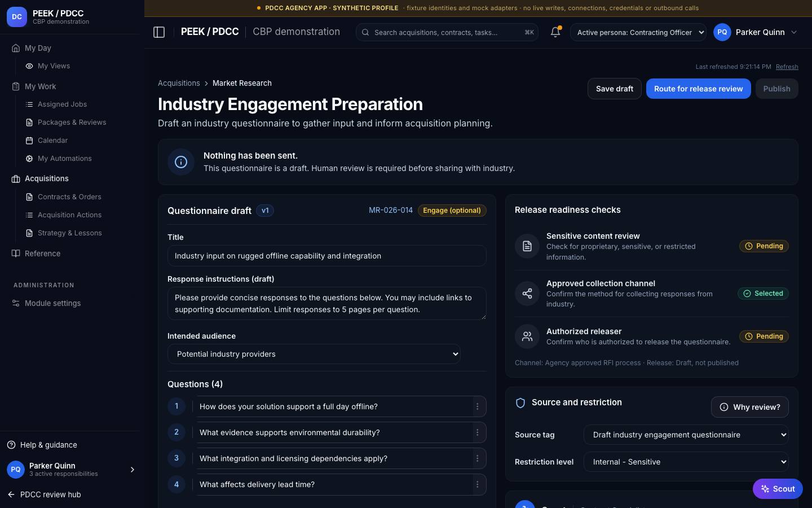Open the Intended audience dropdown
The image size is (812, 508).
[x=314, y=354]
